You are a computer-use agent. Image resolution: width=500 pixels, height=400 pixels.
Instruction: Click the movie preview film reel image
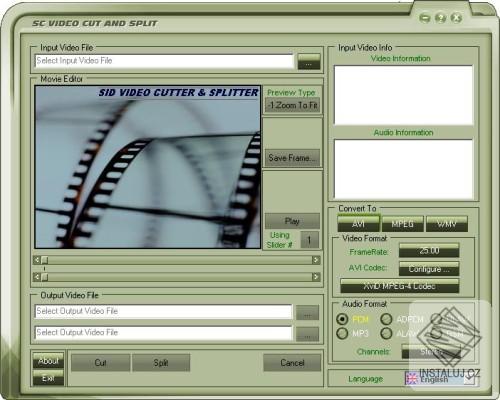pyautogui.click(x=148, y=167)
